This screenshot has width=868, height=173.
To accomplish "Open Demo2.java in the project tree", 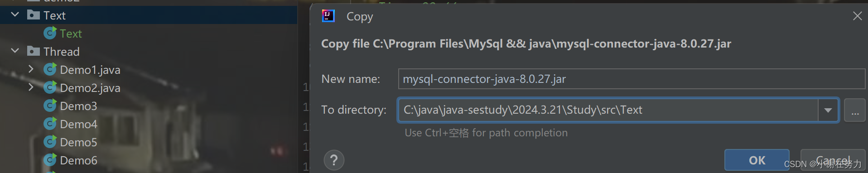I will pyautogui.click(x=90, y=88).
